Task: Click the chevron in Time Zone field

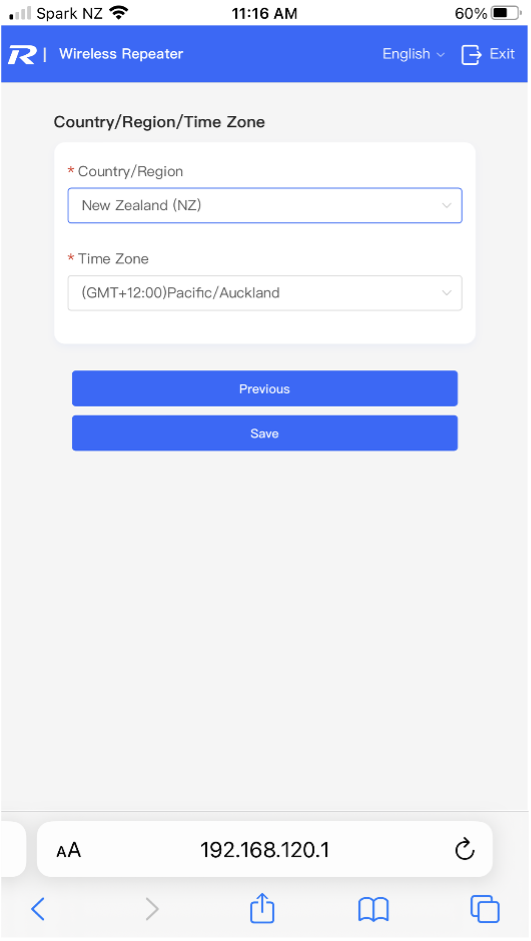Action: tap(446, 293)
